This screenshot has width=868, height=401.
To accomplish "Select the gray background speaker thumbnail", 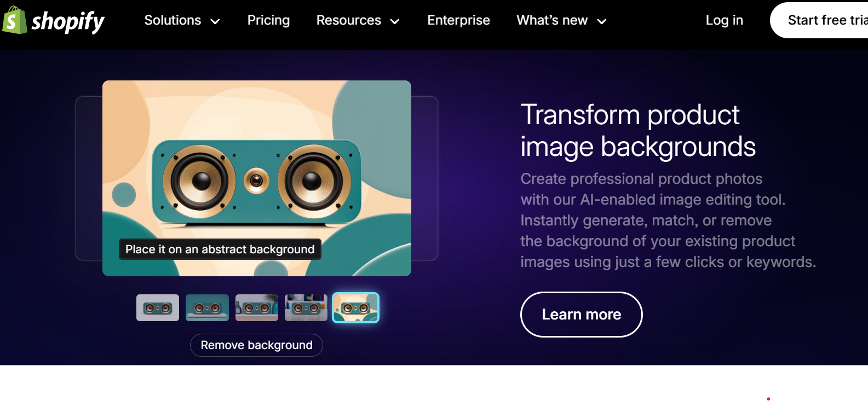I will pyautogui.click(x=158, y=308).
